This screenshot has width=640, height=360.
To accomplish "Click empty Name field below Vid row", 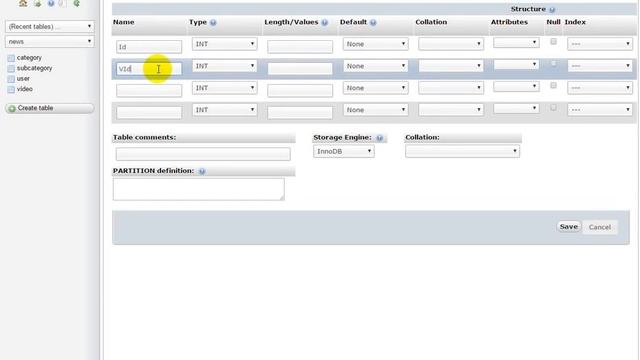I will [149, 91].
